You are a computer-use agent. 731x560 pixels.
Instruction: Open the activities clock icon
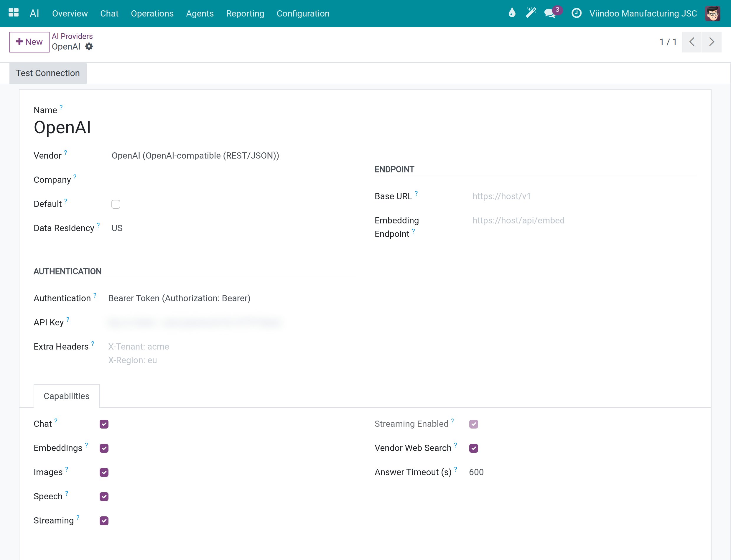(576, 13)
